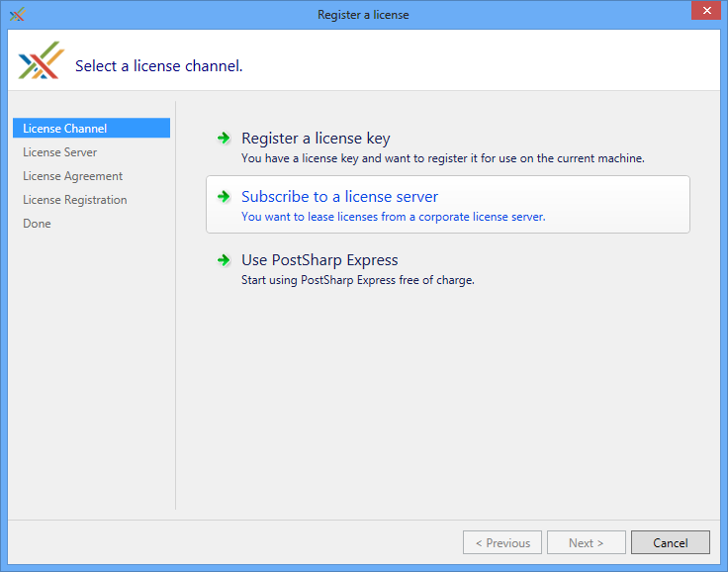Switch to the License Registration step
The height and width of the screenshot is (572, 728).
pos(75,200)
